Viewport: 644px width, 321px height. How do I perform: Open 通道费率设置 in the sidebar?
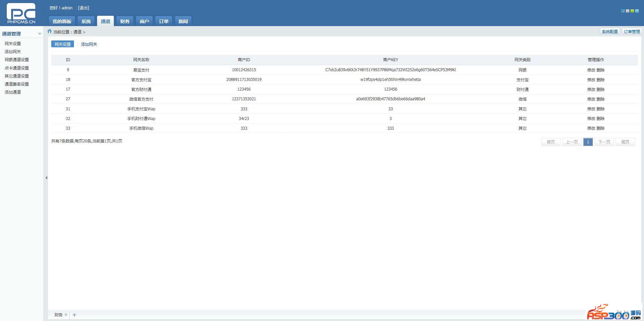[17, 84]
